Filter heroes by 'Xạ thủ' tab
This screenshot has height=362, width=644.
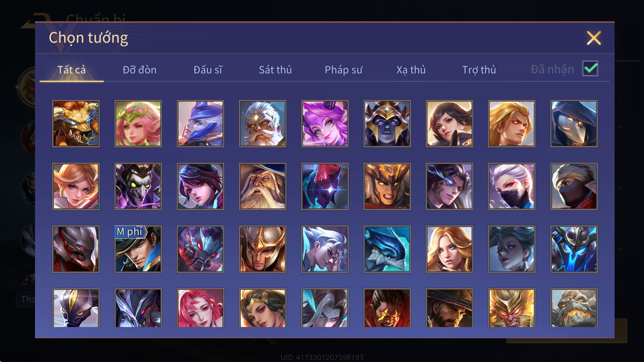click(411, 70)
